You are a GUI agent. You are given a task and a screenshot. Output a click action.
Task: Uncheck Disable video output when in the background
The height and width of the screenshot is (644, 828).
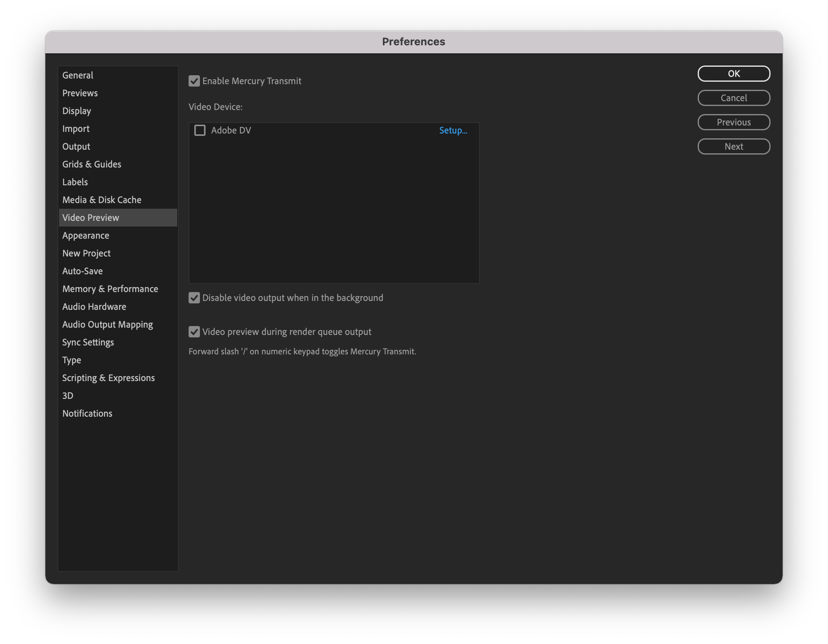click(194, 298)
